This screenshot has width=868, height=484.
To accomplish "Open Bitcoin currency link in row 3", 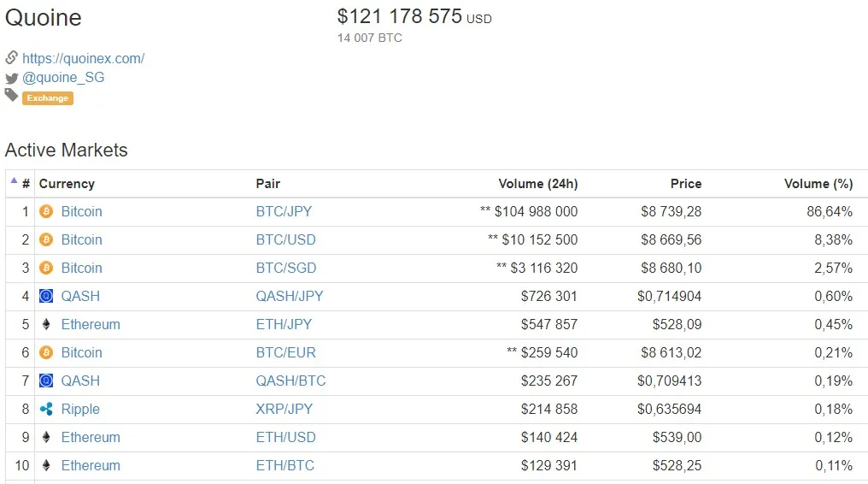I will coord(81,268).
